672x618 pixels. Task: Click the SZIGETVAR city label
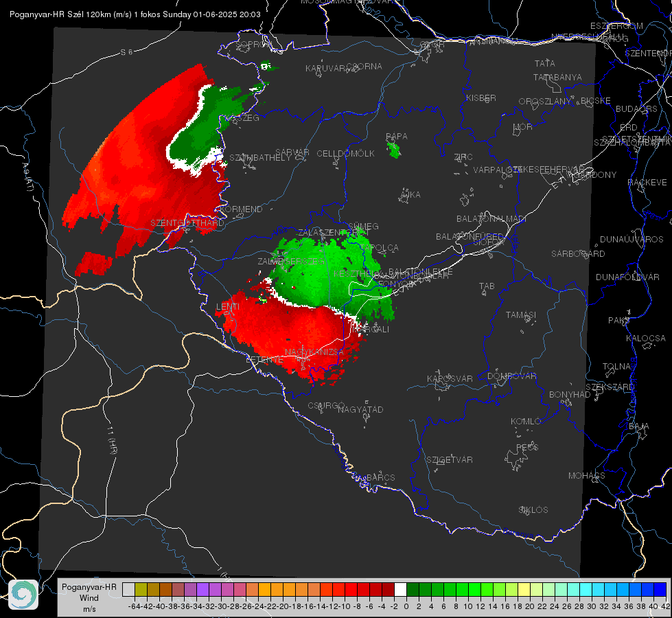coord(450,460)
